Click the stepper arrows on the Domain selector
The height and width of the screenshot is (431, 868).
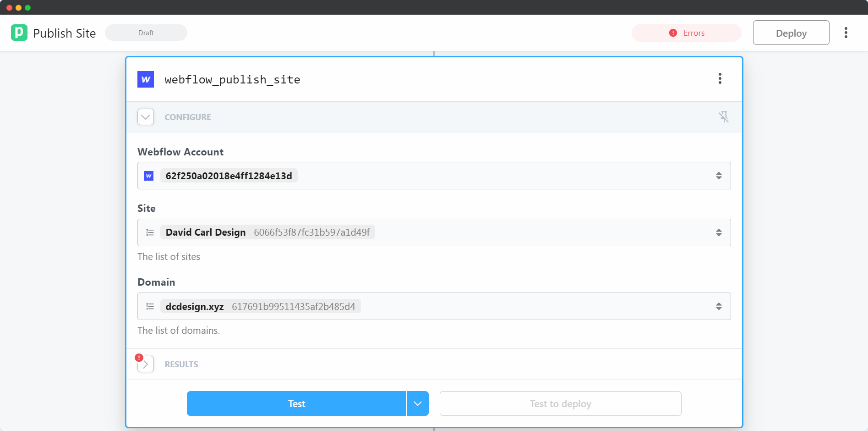click(x=718, y=306)
